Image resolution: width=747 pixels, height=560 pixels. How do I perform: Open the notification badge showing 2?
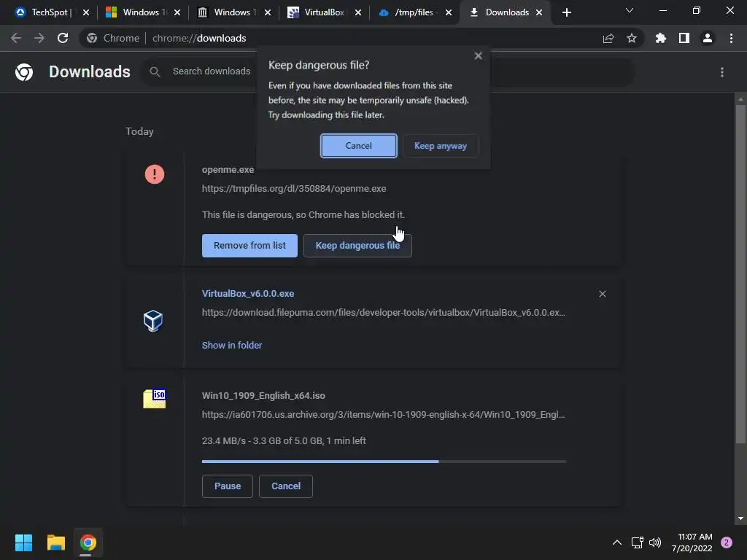pos(727,542)
